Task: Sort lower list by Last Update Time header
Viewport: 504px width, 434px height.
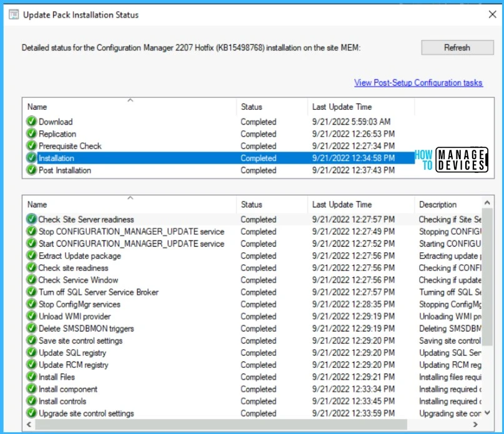Action: 361,204
